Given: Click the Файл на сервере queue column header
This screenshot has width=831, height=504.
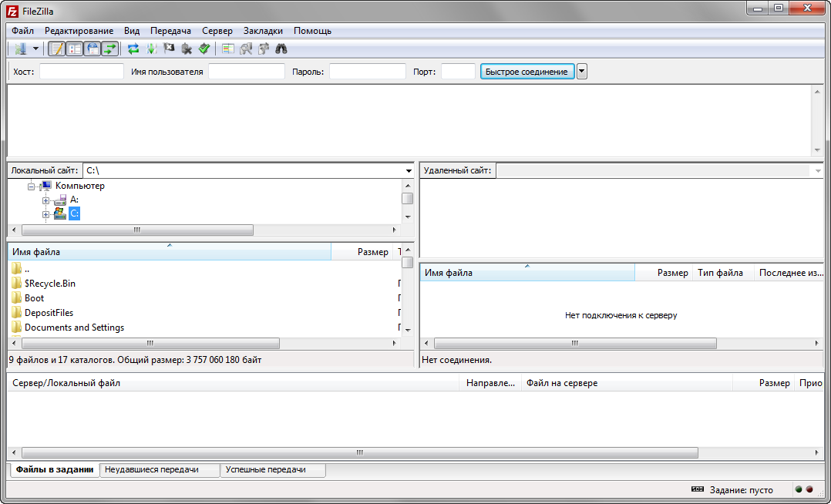Looking at the screenshot, I should tap(627, 383).
